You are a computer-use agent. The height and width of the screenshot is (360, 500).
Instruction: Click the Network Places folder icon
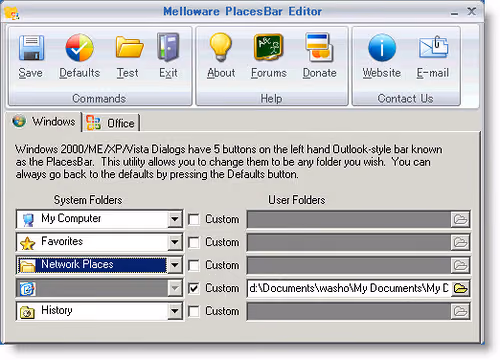pyautogui.click(x=27, y=266)
